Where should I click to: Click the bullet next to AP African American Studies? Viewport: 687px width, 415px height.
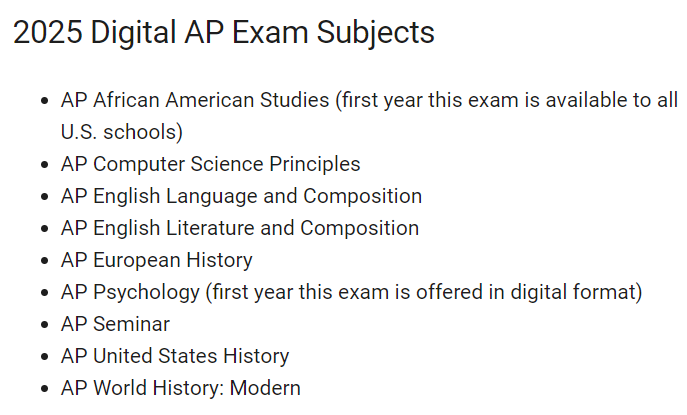point(44,101)
